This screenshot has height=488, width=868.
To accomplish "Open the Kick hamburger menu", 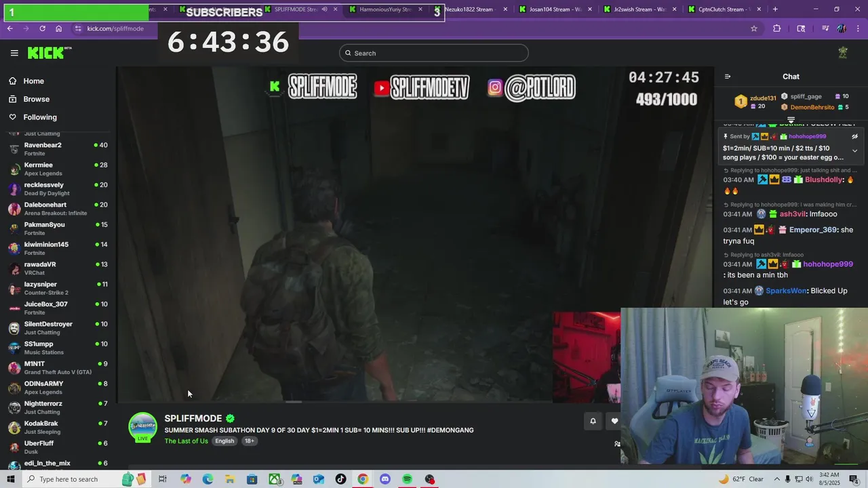I will (x=14, y=53).
